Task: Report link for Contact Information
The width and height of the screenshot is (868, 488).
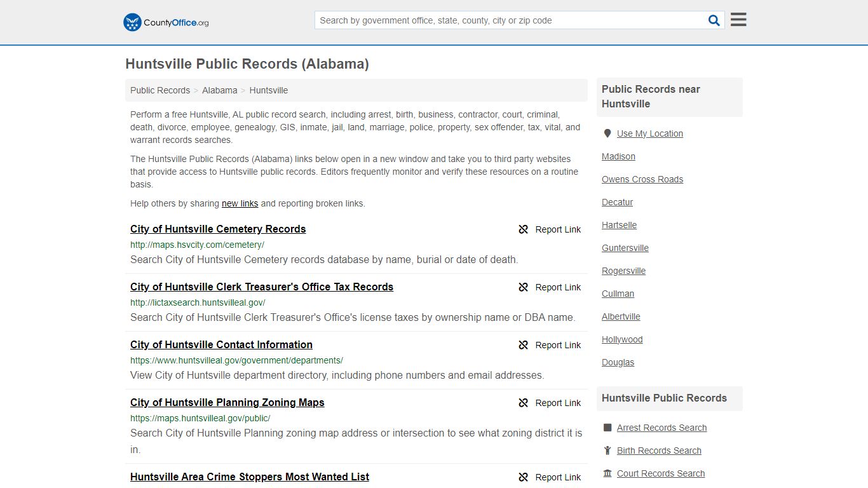Action: pyautogui.click(x=558, y=345)
